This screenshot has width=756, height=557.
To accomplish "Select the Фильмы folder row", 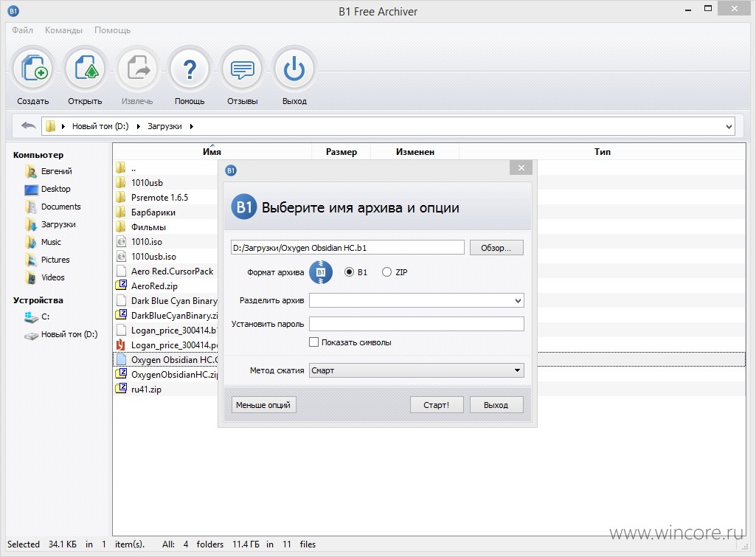I will pos(166,226).
